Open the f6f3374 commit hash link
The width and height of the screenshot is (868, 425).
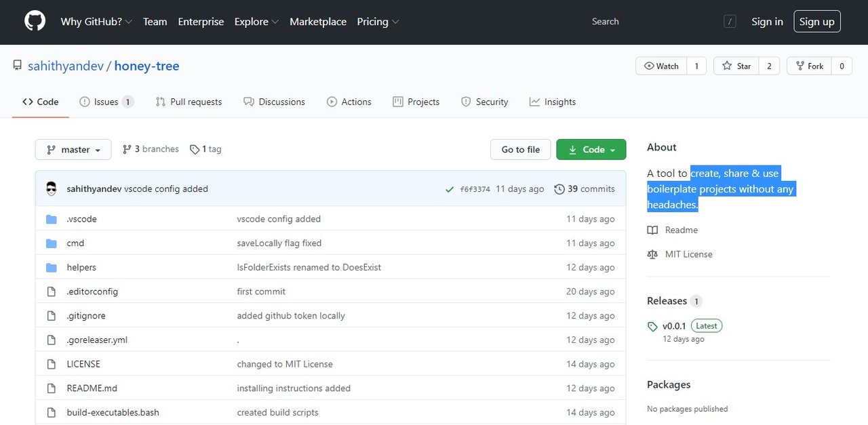pos(475,189)
